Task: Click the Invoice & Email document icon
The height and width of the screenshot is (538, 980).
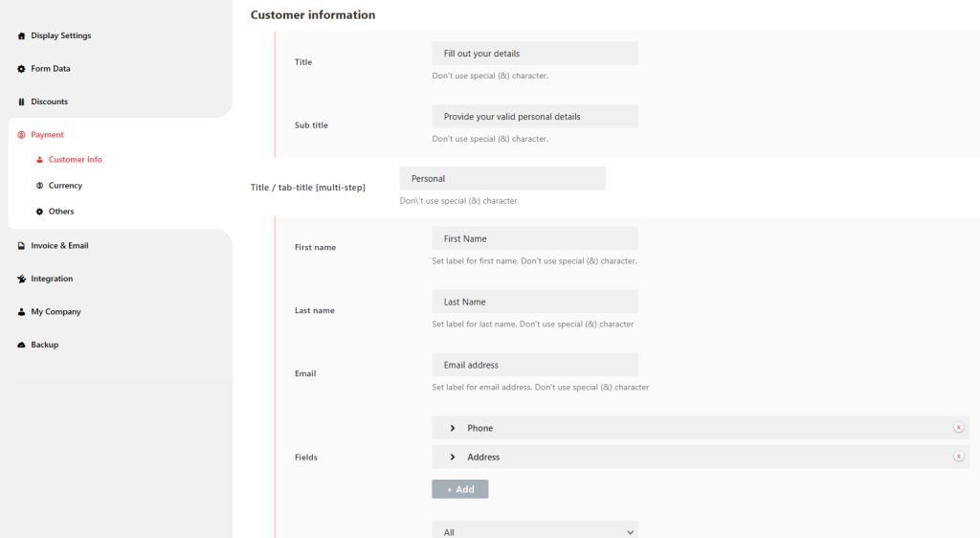Action: pyautogui.click(x=21, y=246)
